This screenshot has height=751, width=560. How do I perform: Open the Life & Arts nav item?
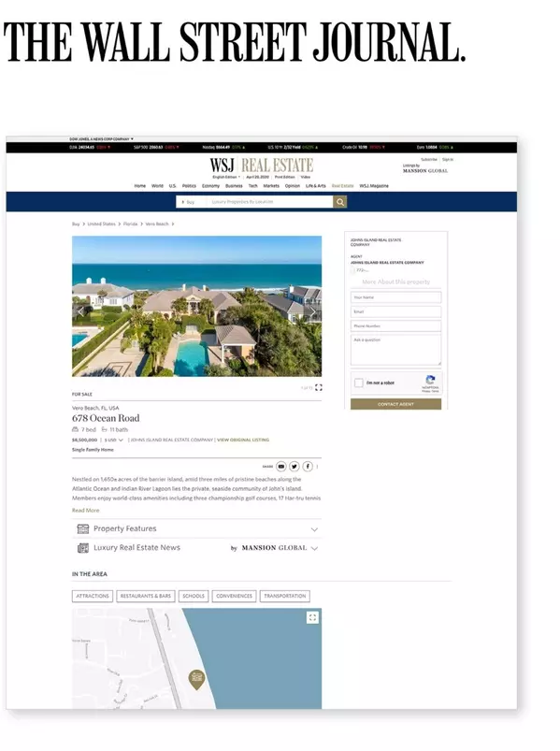pos(315,186)
